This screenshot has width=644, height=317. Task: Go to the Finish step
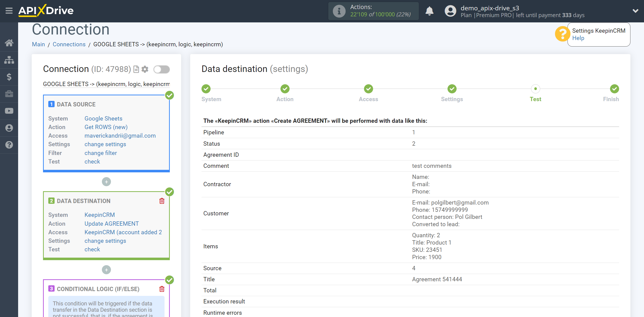[x=615, y=89]
